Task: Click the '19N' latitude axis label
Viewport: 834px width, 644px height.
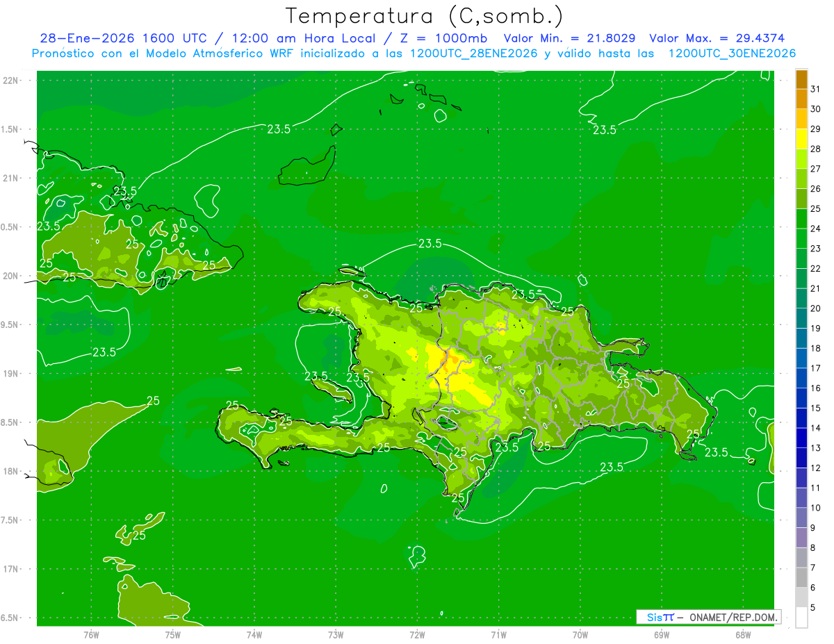Action: coord(10,373)
